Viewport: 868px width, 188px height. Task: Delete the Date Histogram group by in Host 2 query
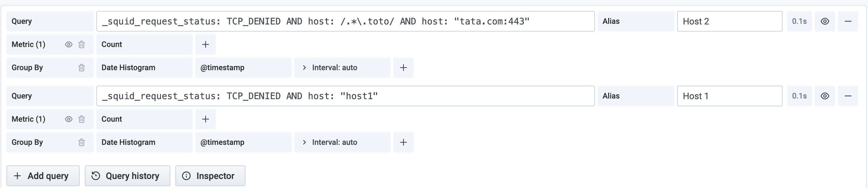tap(81, 68)
